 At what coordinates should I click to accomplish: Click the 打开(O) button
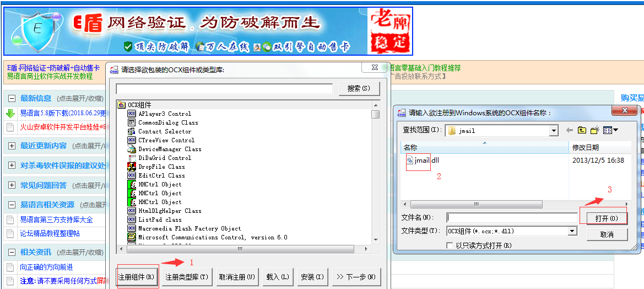pos(607,218)
